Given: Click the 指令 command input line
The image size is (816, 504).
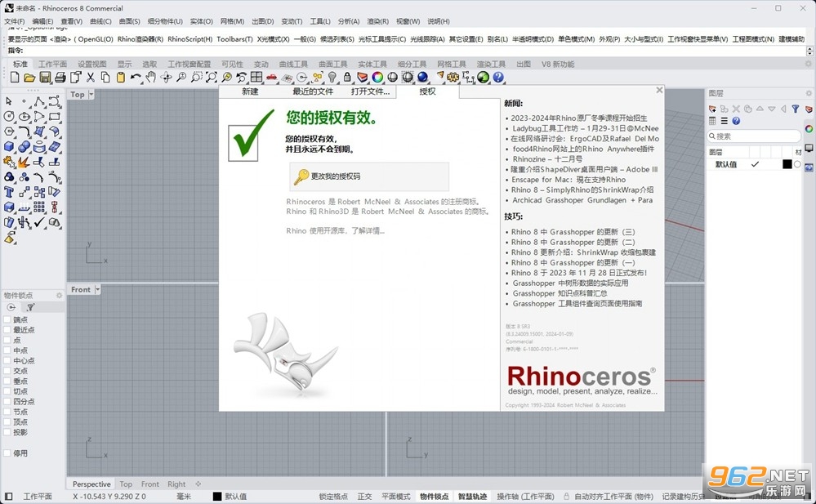Looking at the screenshot, I should click(x=407, y=51).
